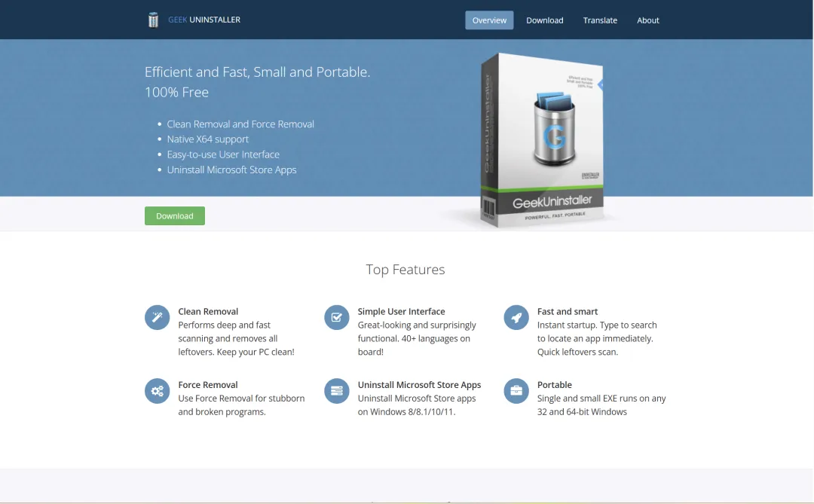The image size is (814, 504).
Task: Click "Instant startup. Type to search" description
Action: point(597,325)
